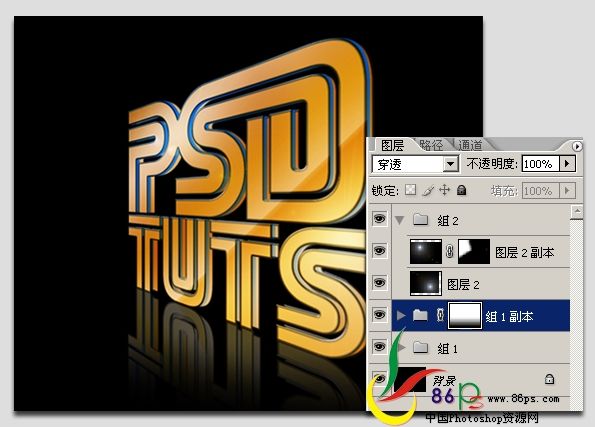595x427 pixels.
Task: Click the layers list scroll up arrow
Action: click(x=577, y=211)
